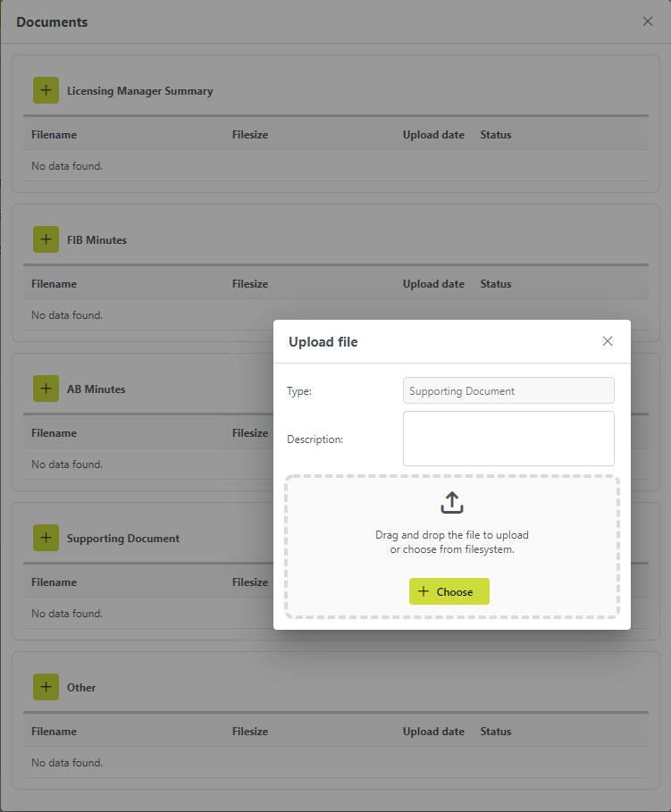Image resolution: width=671 pixels, height=812 pixels.
Task: Click the Choose file button
Action: point(449,591)
